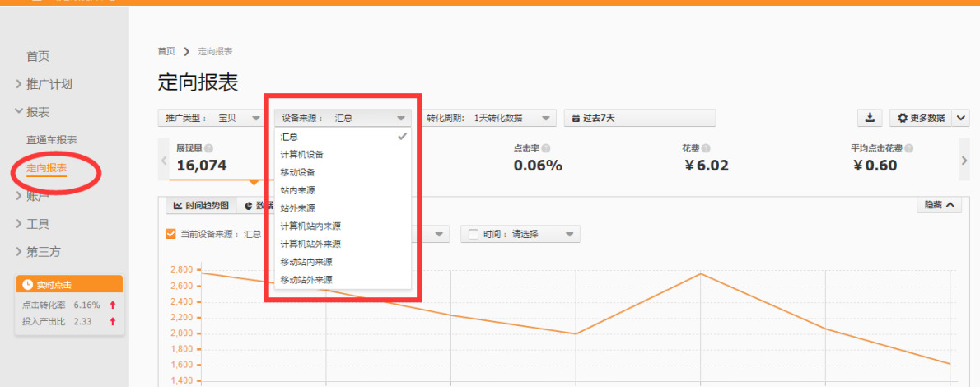Image resolution: width=980 pixels, height=387 pixels.
Task: Open 直通车报表 in the sidebar
Action: (x=52, y=140)
